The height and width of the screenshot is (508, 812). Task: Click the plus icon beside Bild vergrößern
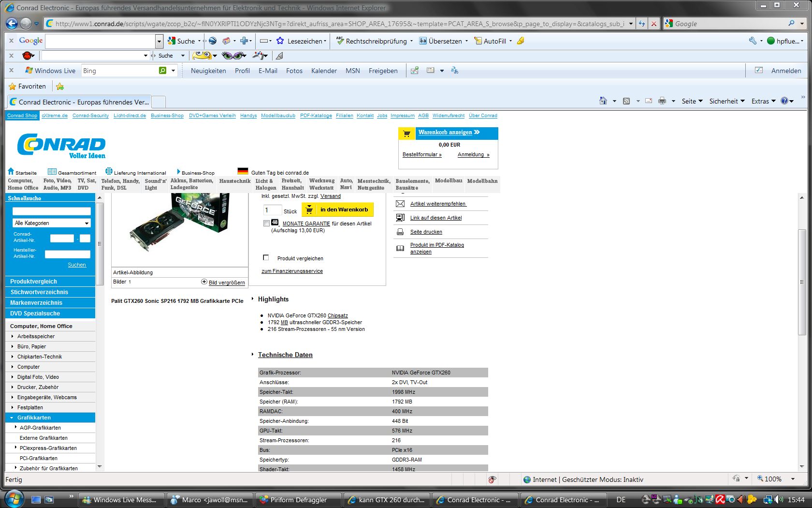(x=204, y=282)
